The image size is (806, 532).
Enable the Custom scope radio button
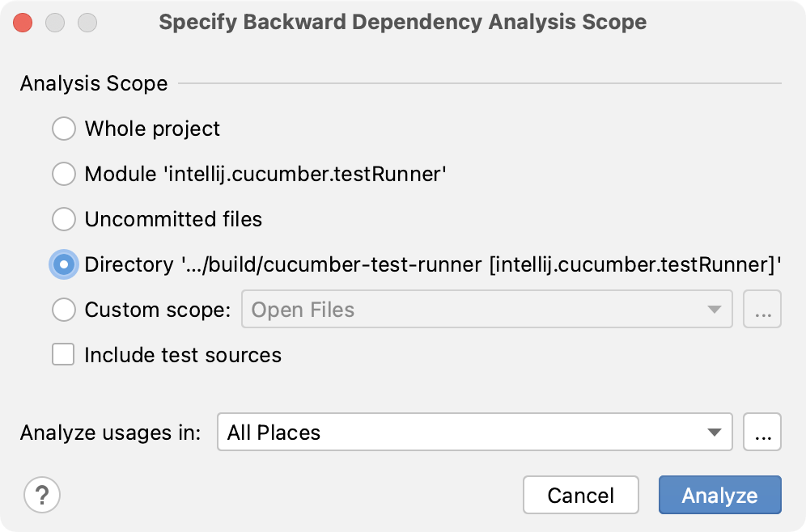pyautogui.click(x=64, y=310)
